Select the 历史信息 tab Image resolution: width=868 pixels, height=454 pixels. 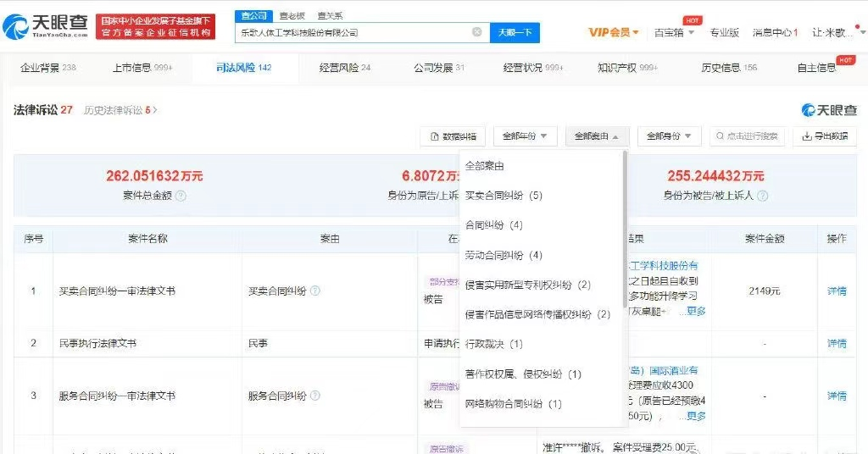click(728, 68)
